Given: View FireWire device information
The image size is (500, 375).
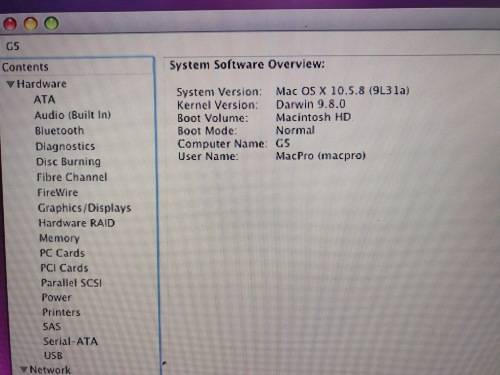Looking at the screenshot, I should pyautogui.click(x=58, y=192).
